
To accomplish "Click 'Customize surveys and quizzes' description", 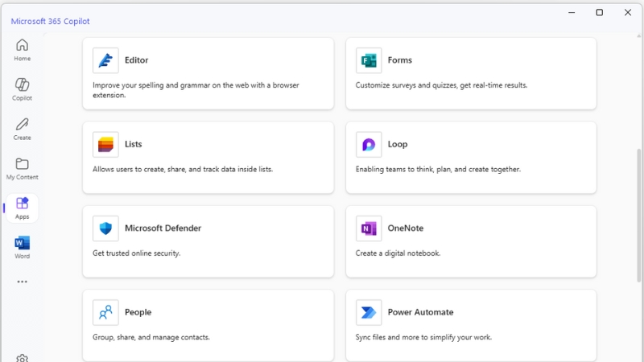I will [x=441, y=85].
